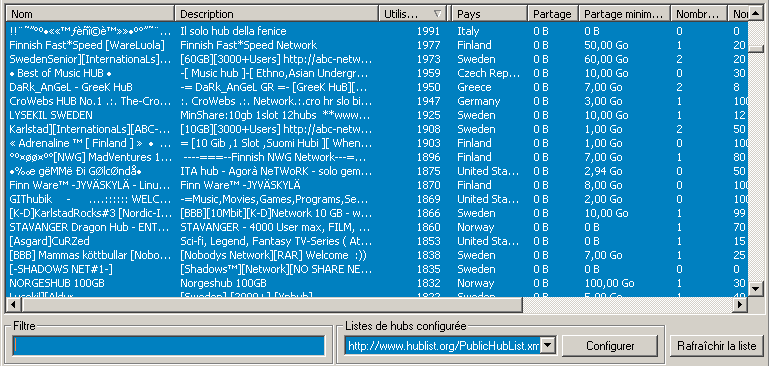The image size is (769, 366).
Task: Select Adrenaline ™ [ Finland ] hub row
Action: click(x=377, y=143)
